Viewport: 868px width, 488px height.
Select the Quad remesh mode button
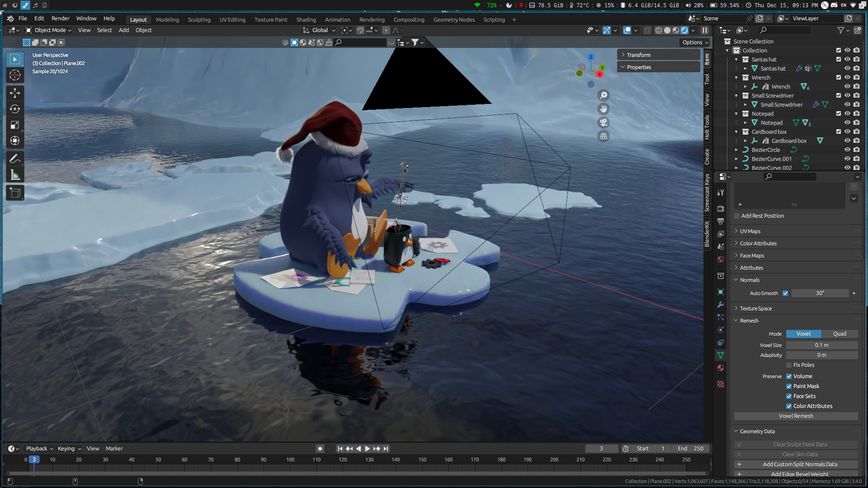click(x=840, y=334)
